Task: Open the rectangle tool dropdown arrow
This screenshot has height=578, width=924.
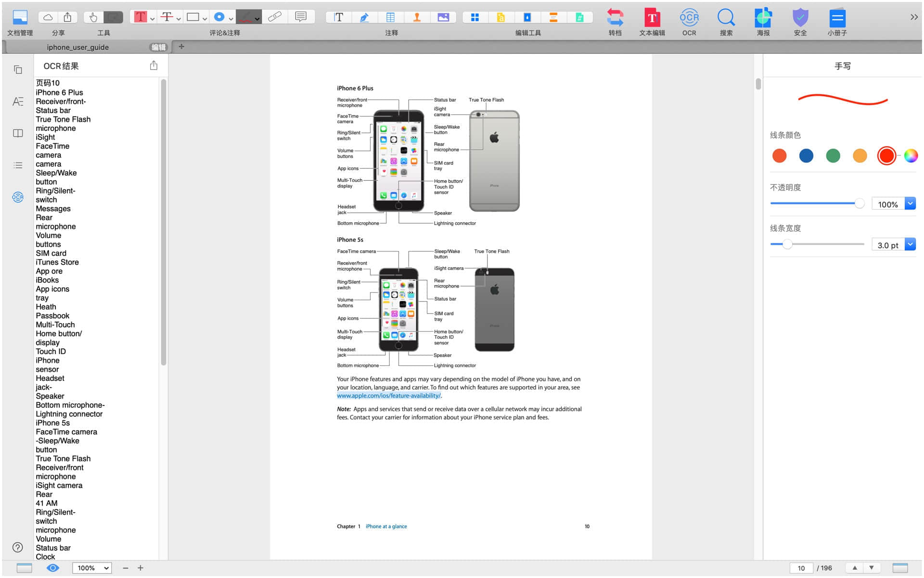Action: point(205,19)
